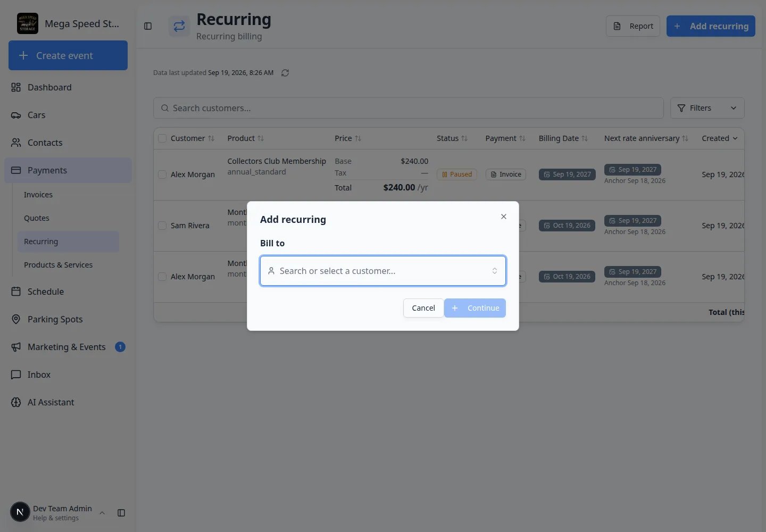Click the Parking Spots pin icon
The width and height of the screenshot is (766, 532).
click(x=16, y=319)
